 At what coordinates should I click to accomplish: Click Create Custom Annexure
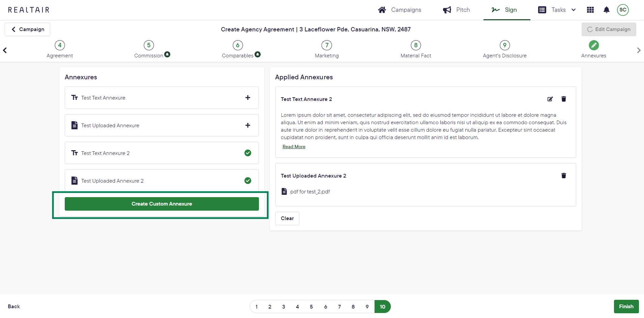click(x=162, y=204)
